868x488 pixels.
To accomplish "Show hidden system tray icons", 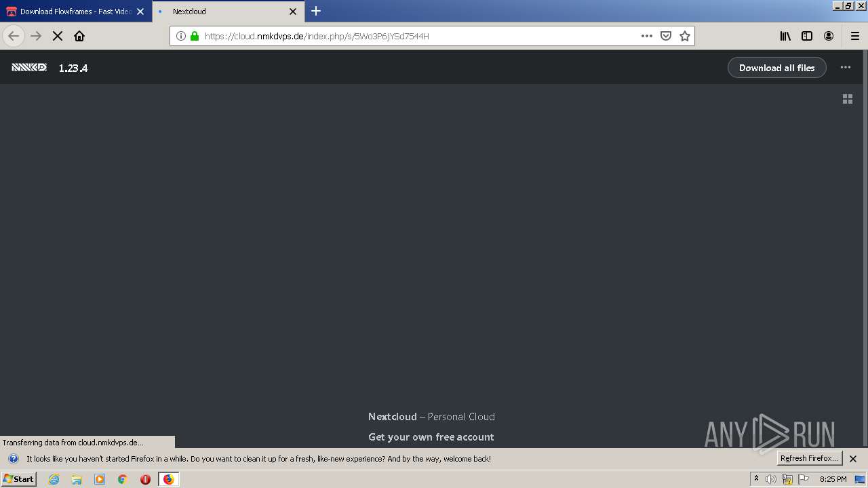I will click(x=756, y=479).
